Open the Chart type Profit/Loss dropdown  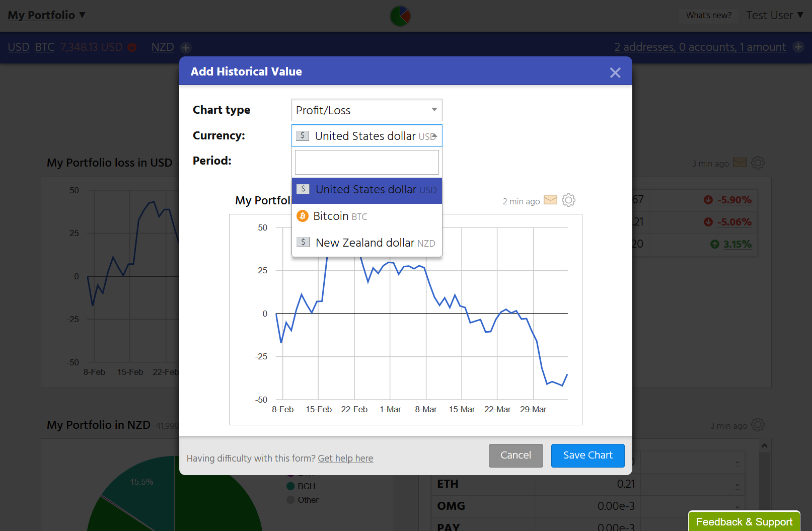pyautogui.click(x=366, y=110)
